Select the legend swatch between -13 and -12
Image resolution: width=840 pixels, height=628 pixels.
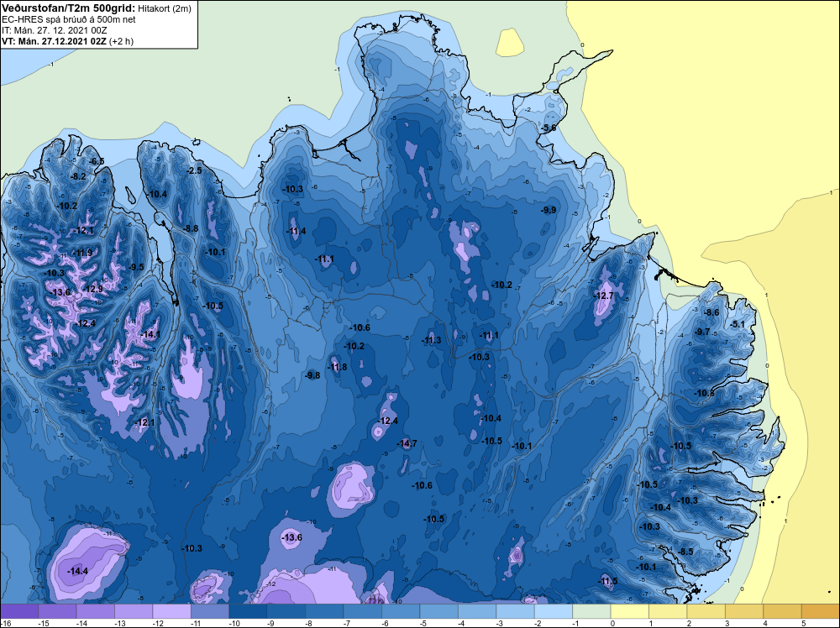134,611
